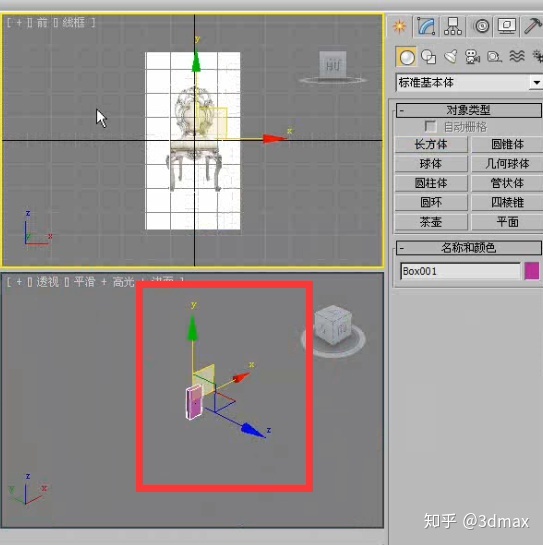Click the green Y axis arrow in front view

pos(196,61)
